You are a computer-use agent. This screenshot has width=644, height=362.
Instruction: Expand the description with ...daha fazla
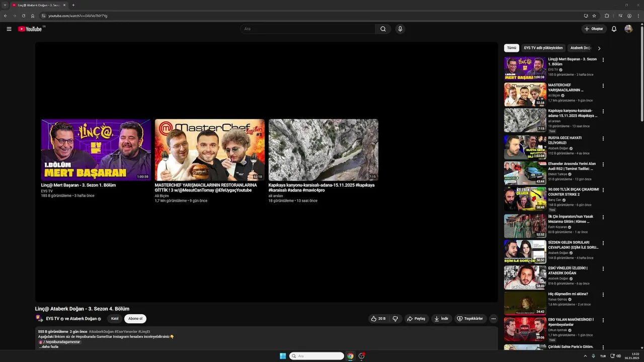tap(49, 346)
